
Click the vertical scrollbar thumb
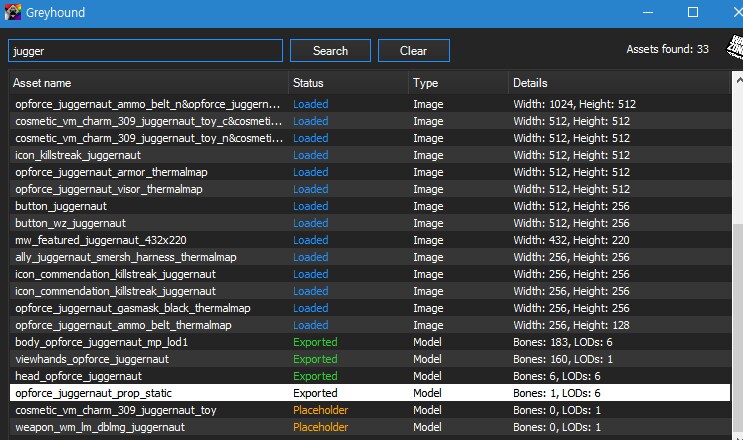coord(738,327)
